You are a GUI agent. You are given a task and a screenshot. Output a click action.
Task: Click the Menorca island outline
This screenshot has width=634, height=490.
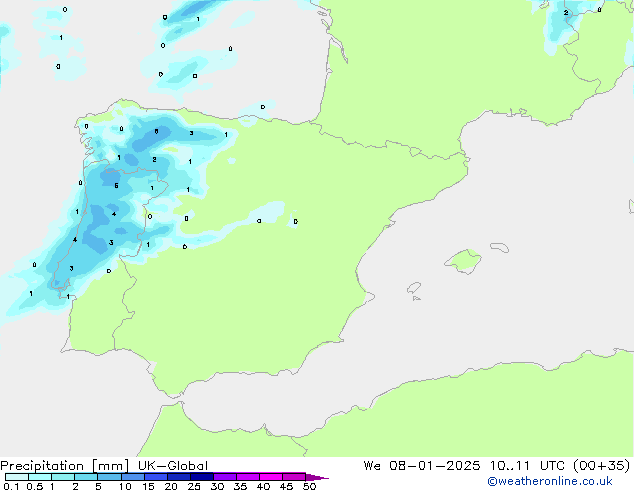[x=499, y=247]
